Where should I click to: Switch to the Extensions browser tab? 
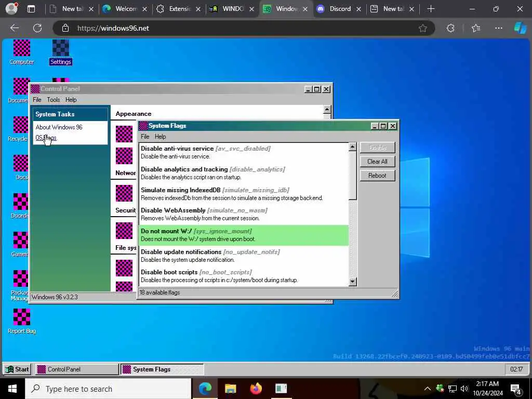[179, 9]
